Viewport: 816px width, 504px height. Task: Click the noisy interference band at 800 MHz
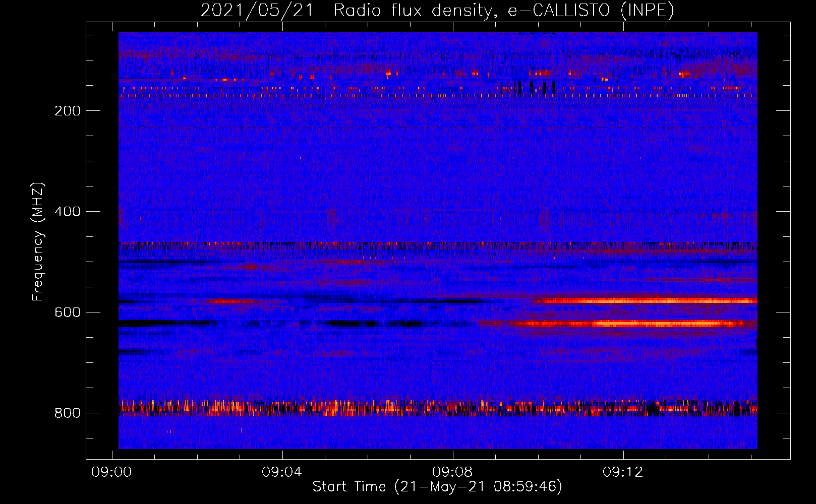pos(438,408)
